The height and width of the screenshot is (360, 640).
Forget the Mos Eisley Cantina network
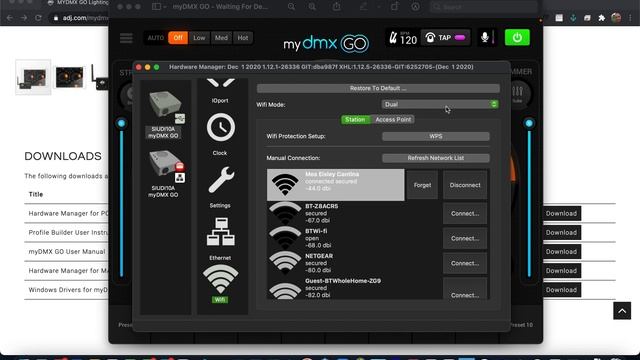tap(422, 185)
